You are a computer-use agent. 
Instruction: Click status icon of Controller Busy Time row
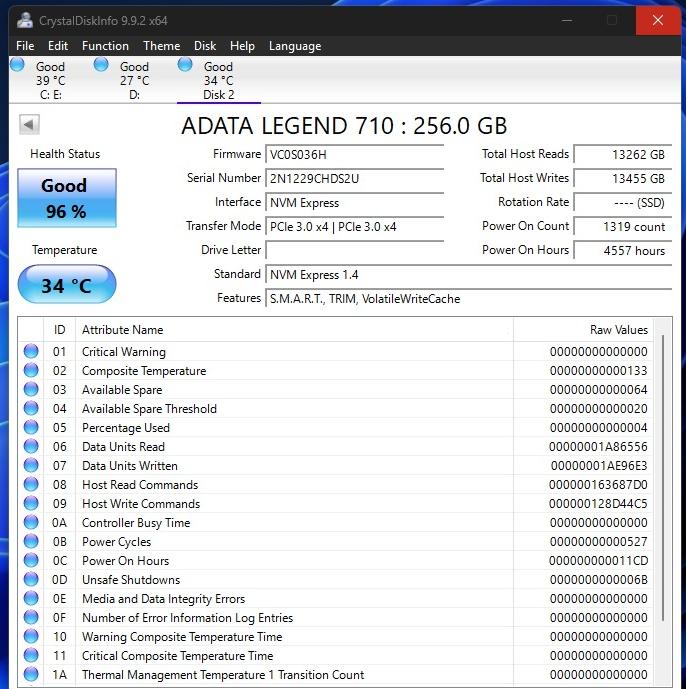pyautogui.click(x=31, y=522)
